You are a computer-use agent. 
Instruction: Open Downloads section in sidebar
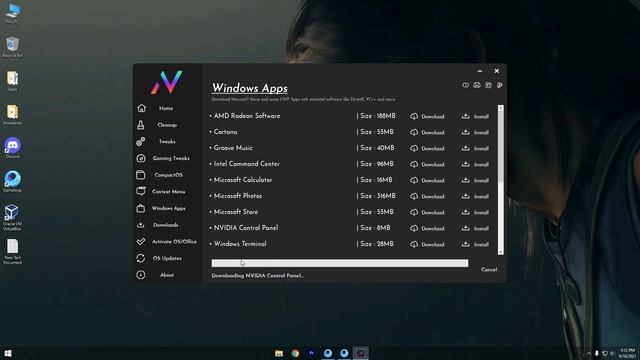click(x=165, y=225)
